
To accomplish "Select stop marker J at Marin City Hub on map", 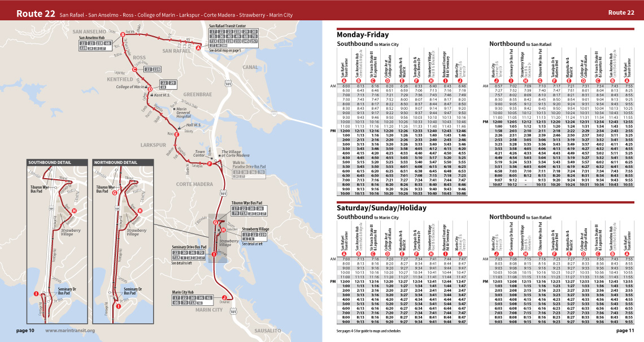I will pyautogui.click(x=224, y=298).
